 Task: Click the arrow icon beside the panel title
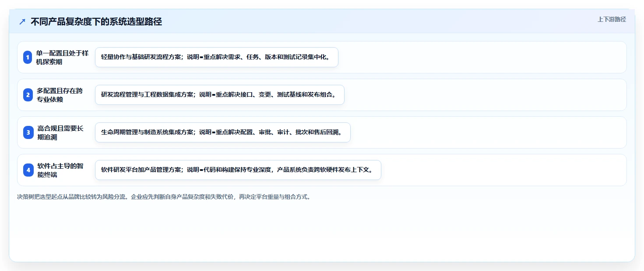click(22, 22)
